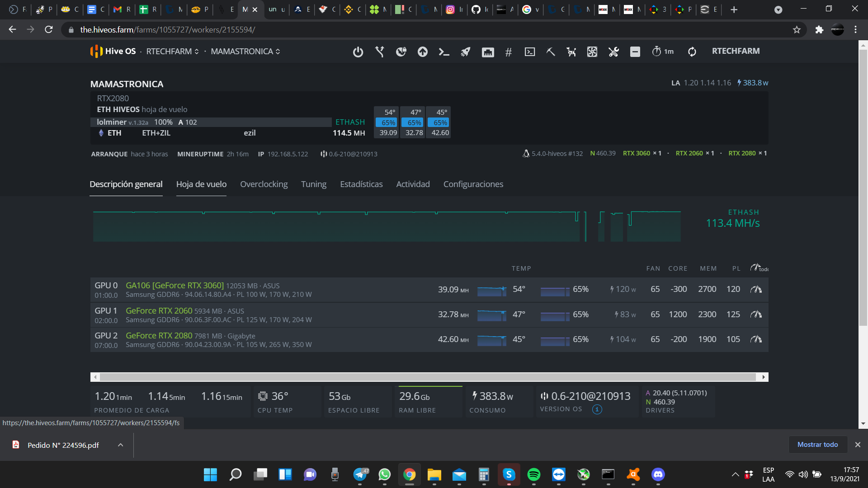
Task: Click the pickaxe miner actions icon
Action: [551, 52]
